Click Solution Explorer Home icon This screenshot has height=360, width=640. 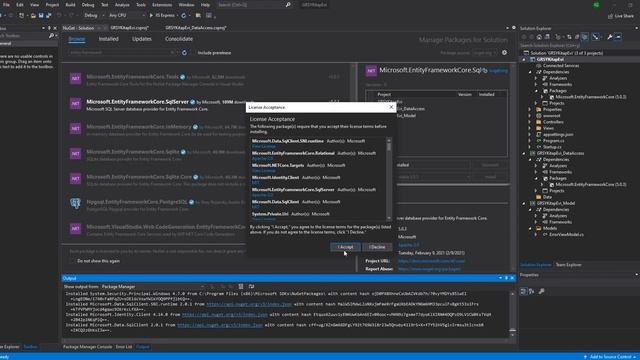pyautogui.click(x=539, y=37)
